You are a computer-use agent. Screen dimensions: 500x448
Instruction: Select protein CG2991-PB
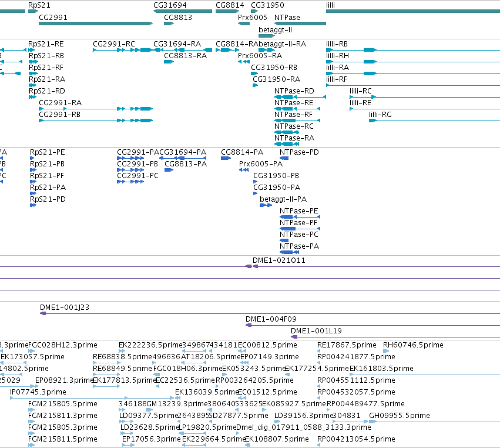[130, 170]
